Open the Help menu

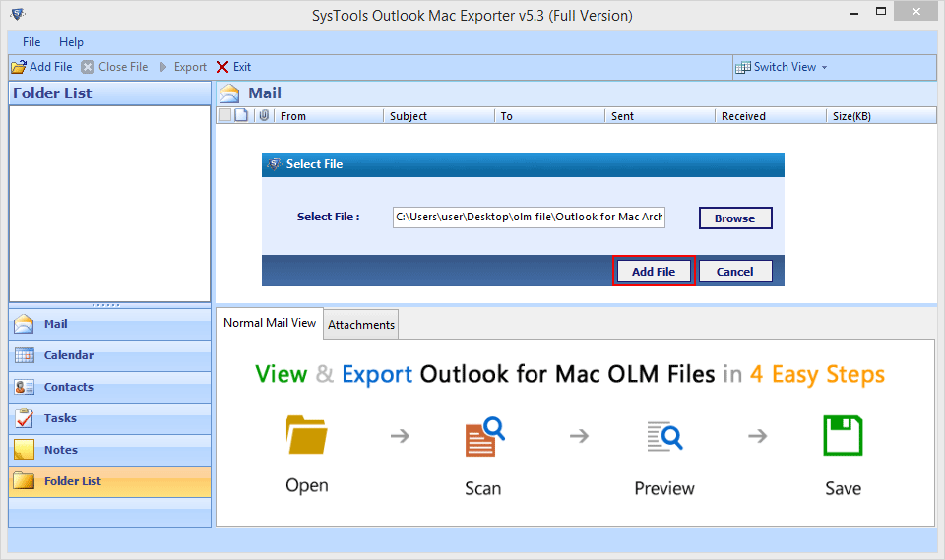[71, 42]
